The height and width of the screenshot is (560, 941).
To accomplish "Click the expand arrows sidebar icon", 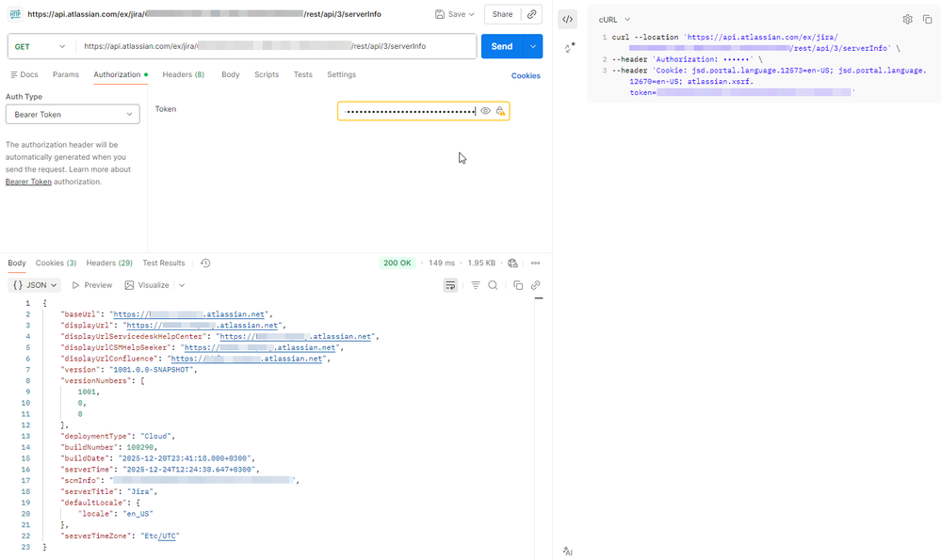I will coord(570,47).
